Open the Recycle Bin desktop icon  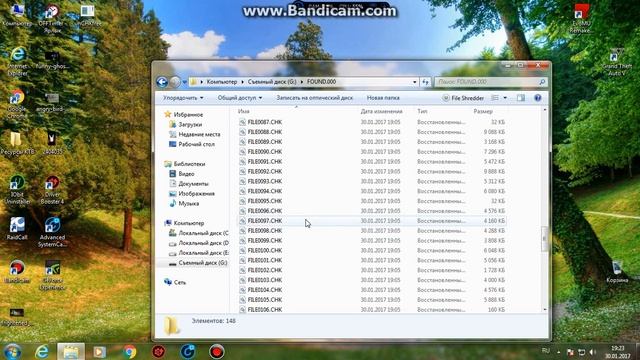coord(617,272)
